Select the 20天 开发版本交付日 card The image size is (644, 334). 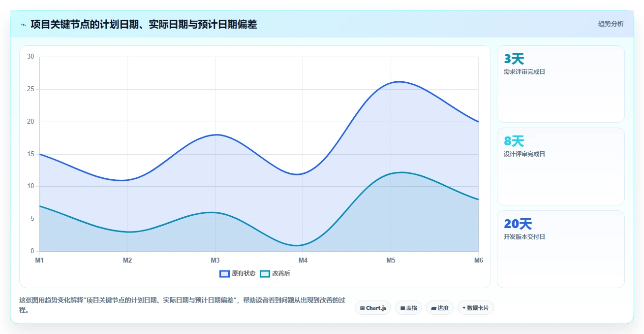coord(561,249)
